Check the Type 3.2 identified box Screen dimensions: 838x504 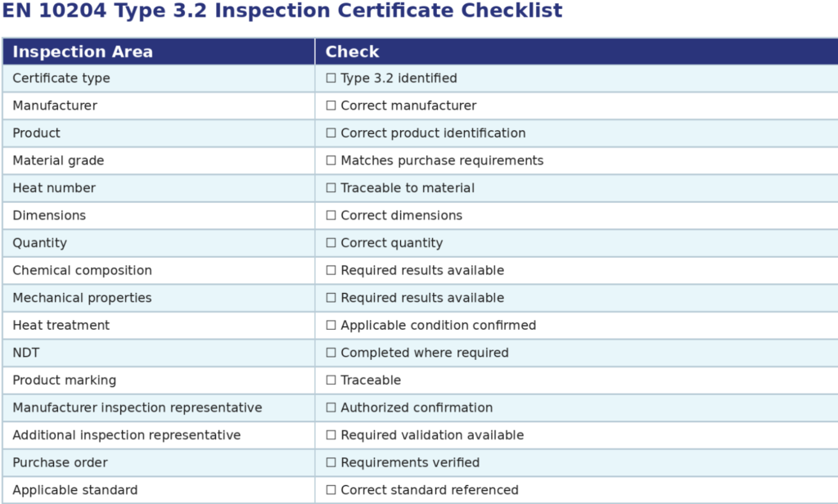pos(331,78)
